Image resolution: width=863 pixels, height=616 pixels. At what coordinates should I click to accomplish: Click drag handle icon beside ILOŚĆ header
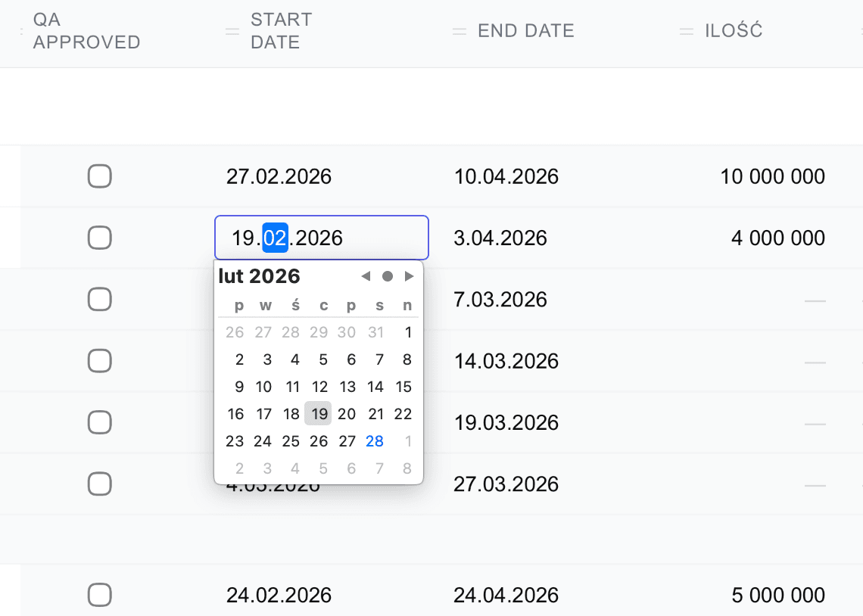tap(687, 31)
